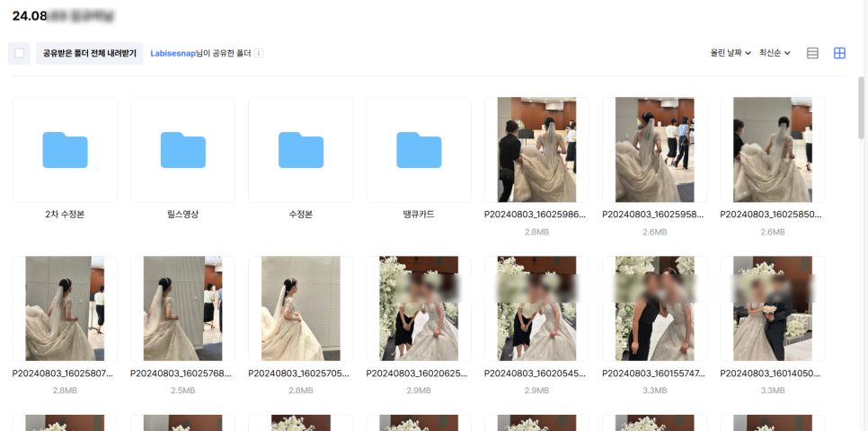The width and height of the screenshot is (868, 431).
Task: Click file name P20240803_16025986...
Action: 536,215
